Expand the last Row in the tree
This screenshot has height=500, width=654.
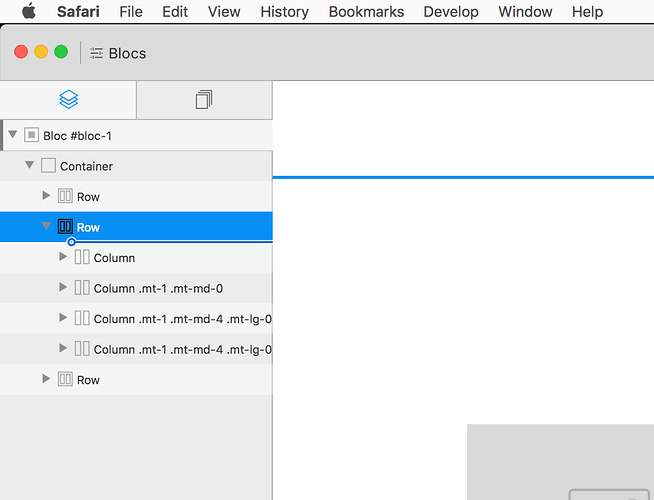pos(46,379)
